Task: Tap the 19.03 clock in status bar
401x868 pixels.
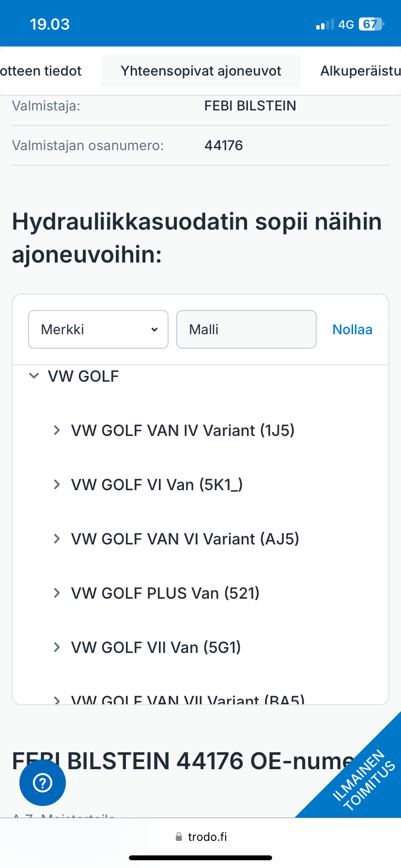Action: click(50, 24)
